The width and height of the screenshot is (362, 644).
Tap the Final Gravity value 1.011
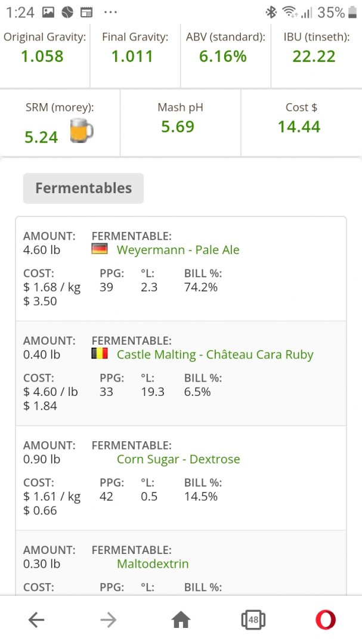point(132,56)
